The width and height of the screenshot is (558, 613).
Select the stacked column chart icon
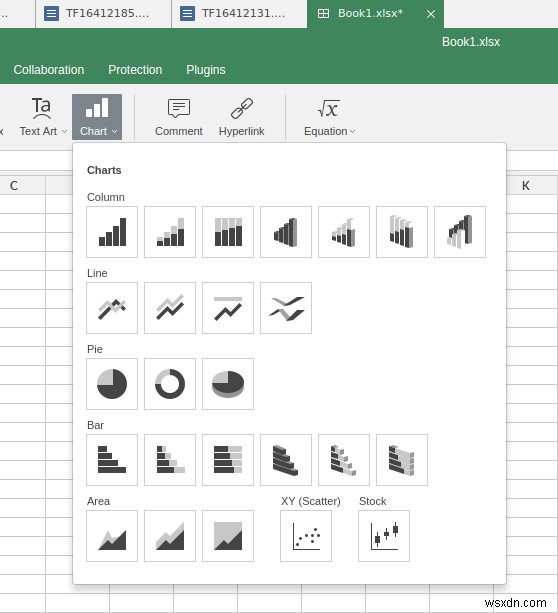click(x=170, y=232)
